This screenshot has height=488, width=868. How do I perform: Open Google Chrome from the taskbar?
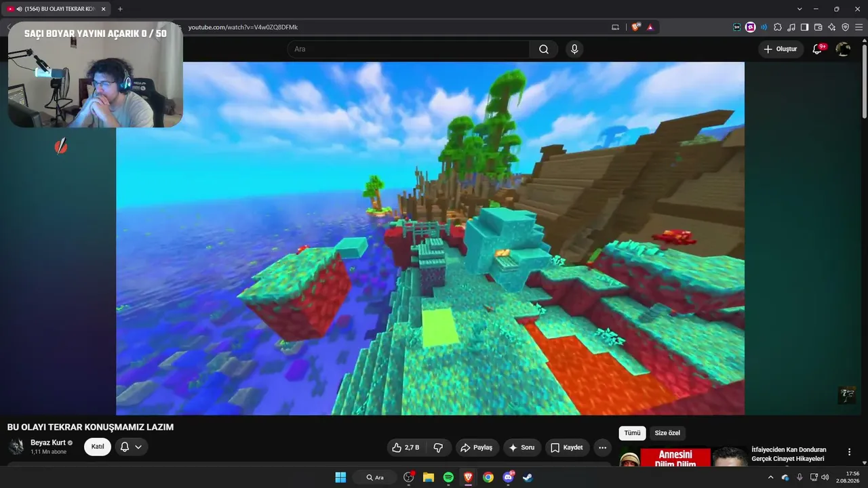coord(488,477)
